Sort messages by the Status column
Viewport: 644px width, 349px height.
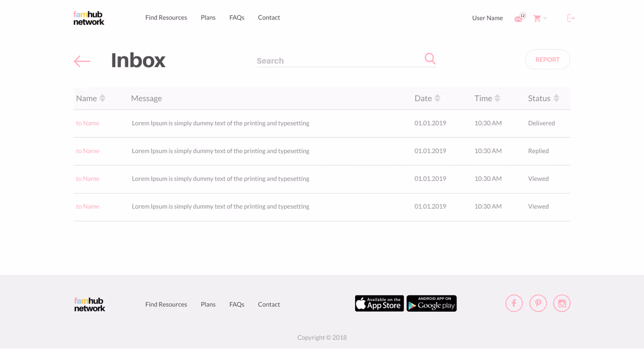(556, 98)
